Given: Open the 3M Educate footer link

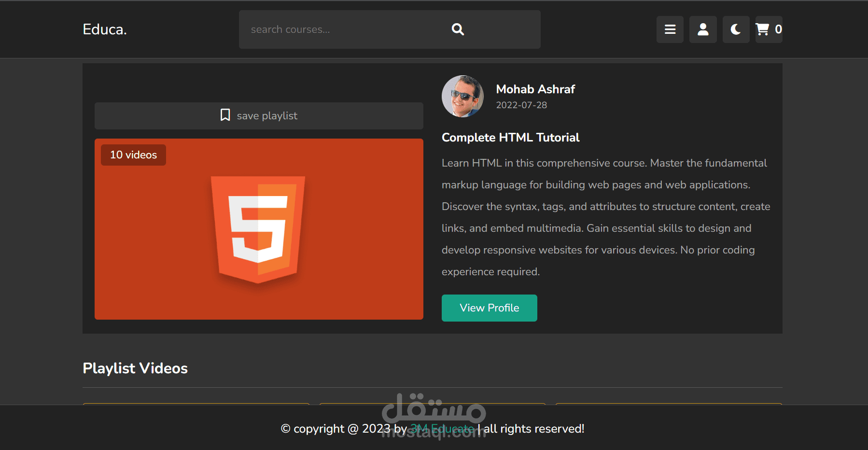Looking at the screenshot, I should [x=442, y=429].
